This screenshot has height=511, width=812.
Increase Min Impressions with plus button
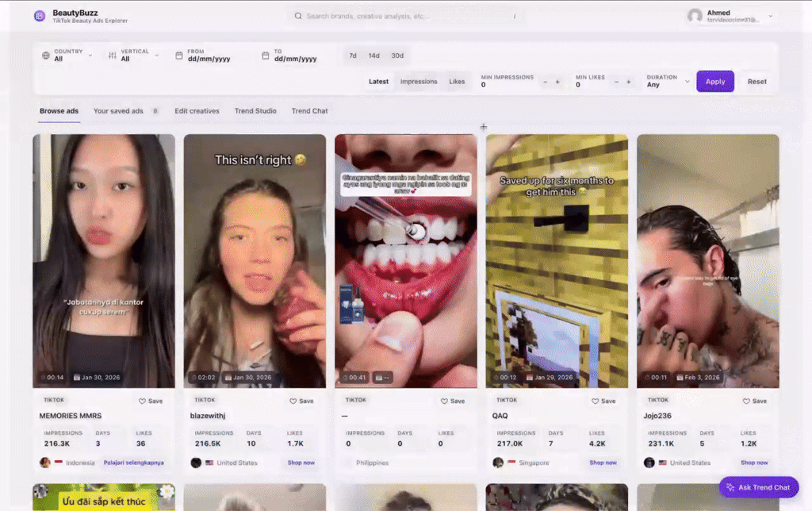coord(557,82)
